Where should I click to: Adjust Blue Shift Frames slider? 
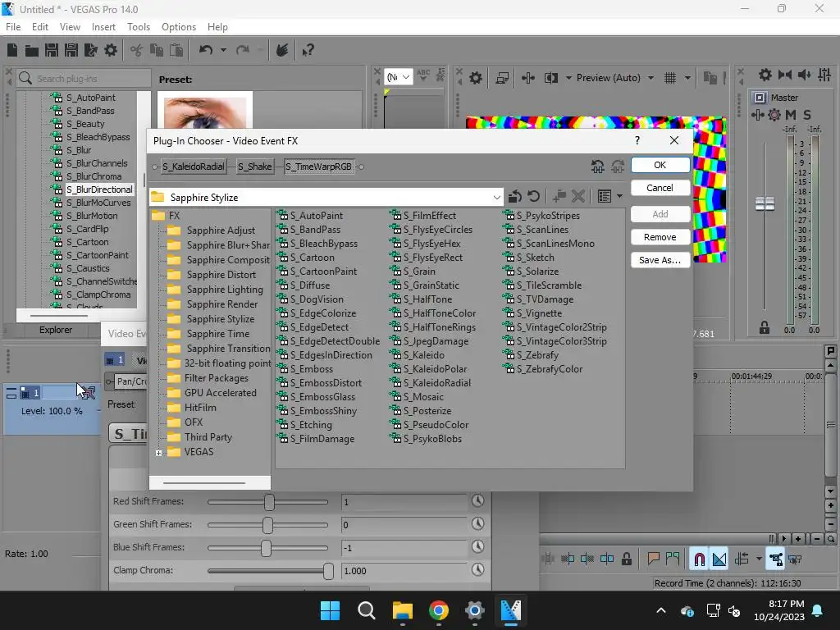267,547
